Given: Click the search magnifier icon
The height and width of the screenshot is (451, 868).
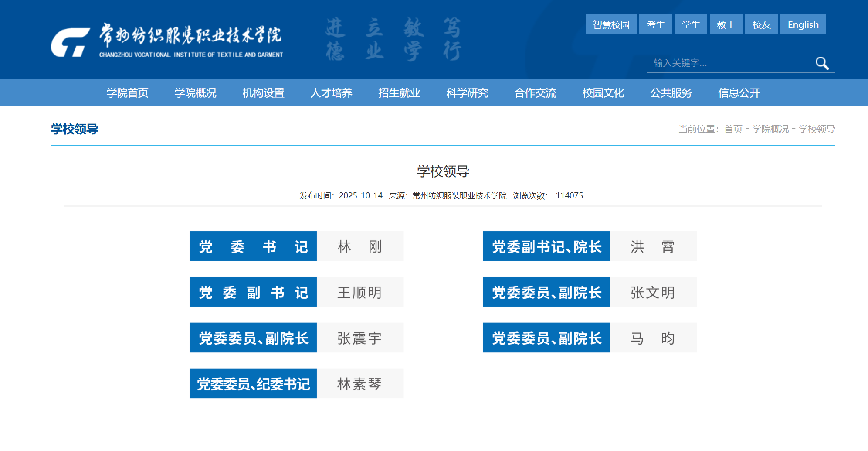Looking at the screenshot, I should point(822,63).
